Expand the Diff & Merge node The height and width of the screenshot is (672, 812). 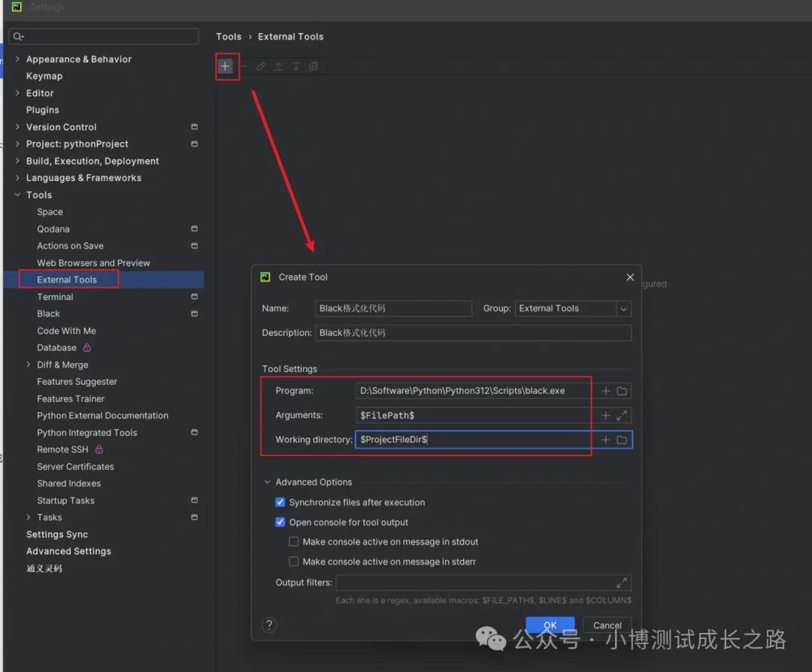tap(28, 365)
